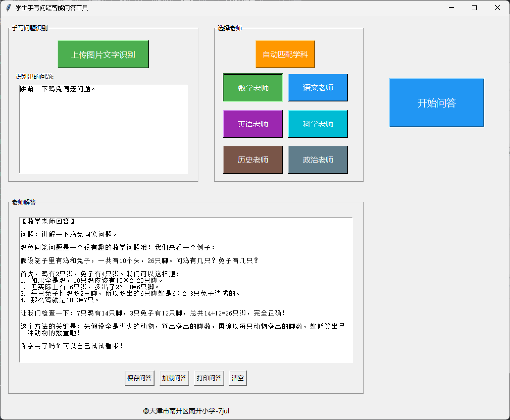Click the 识别出的问题 label
Viewport: 510px width, 420px height.
(x=35, y=76)
